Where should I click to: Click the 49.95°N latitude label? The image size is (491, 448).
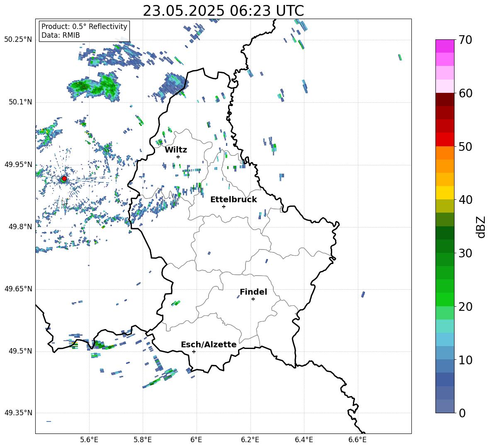pos(18,165)
